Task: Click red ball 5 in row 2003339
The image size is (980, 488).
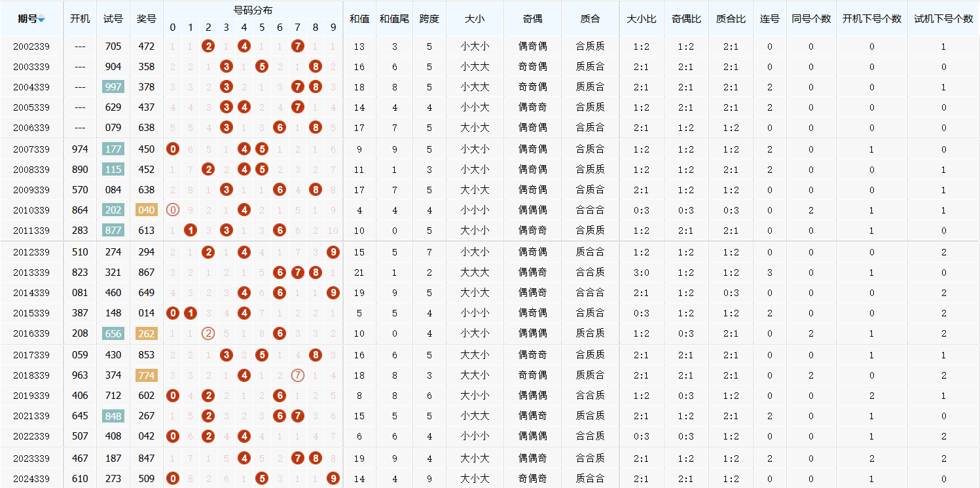Action: (262, 66)
